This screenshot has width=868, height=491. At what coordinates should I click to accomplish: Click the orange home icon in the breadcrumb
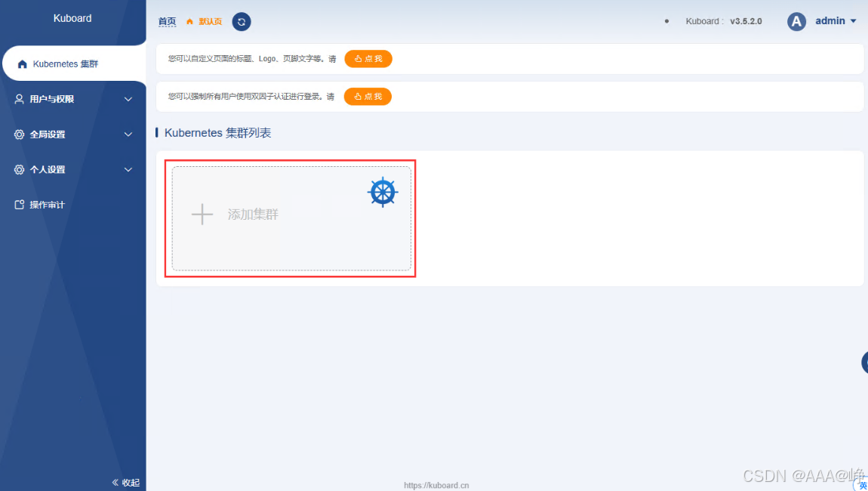(x=190, y=22)
